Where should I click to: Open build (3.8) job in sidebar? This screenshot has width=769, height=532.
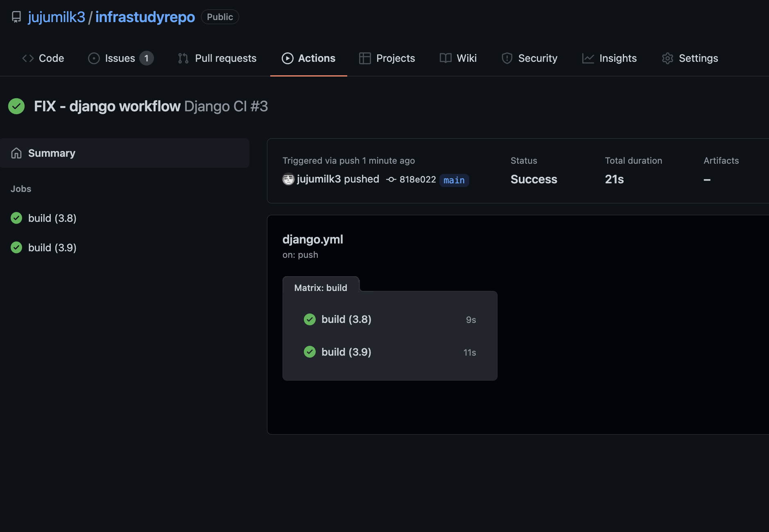[52, 218]
